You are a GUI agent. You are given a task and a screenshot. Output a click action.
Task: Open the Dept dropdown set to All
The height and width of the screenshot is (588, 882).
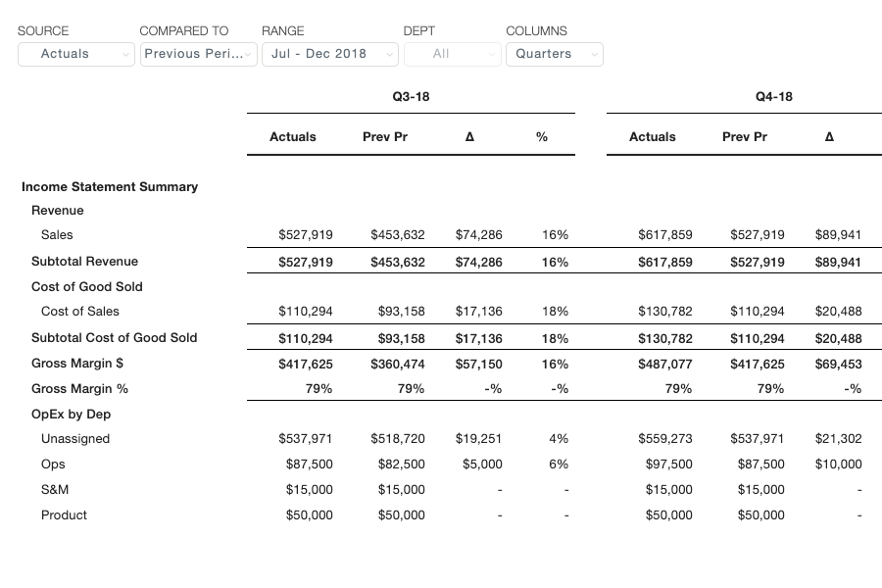(x=452, y=54)
